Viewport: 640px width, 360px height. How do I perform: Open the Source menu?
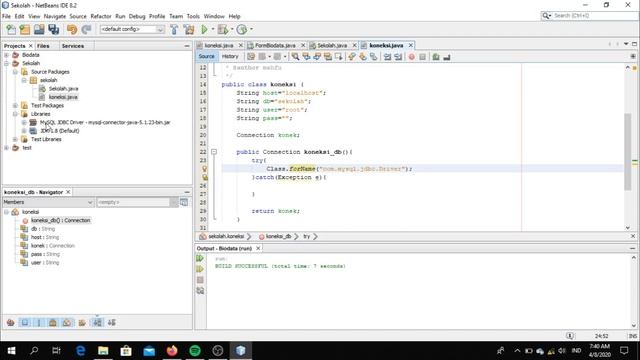78,16
